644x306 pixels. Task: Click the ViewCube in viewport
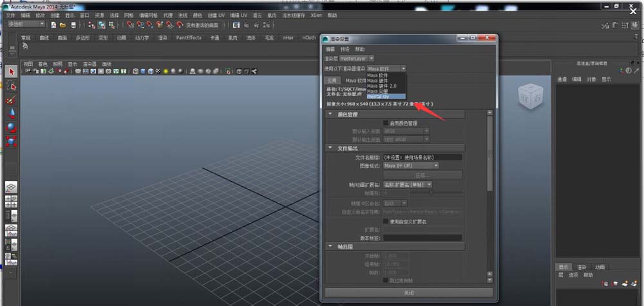[531, 96]
